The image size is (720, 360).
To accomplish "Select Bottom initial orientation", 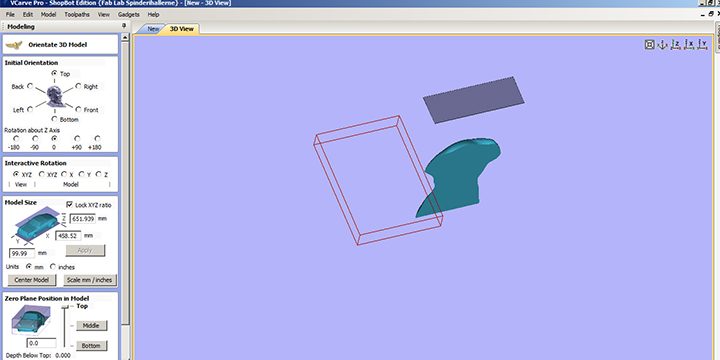I will pos(54,119).
